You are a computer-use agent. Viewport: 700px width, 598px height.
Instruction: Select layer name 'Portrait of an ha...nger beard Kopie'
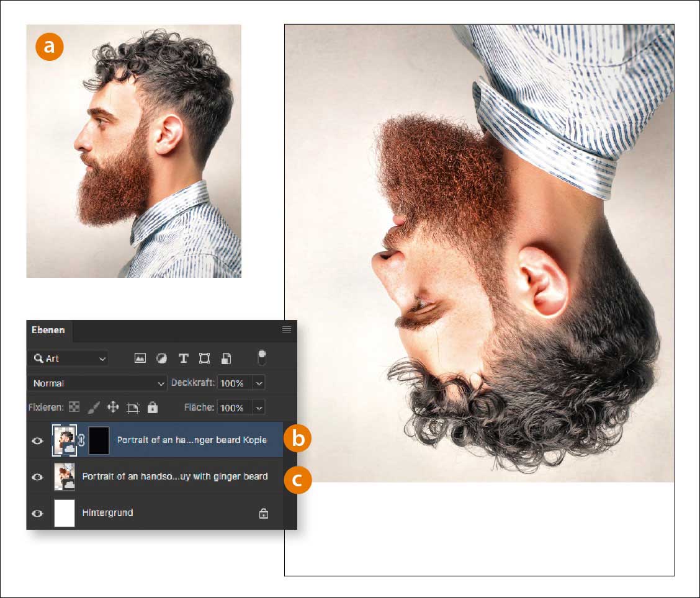[x=192, y=440]
